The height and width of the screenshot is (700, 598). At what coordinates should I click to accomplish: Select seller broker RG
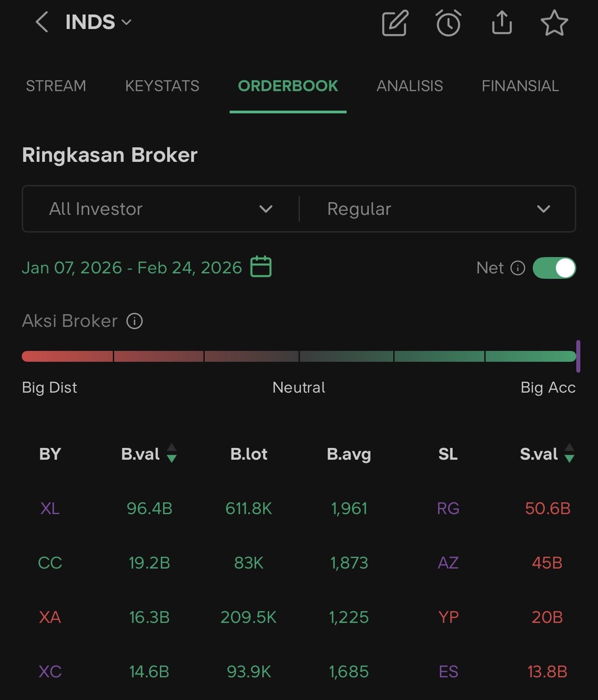448,508
